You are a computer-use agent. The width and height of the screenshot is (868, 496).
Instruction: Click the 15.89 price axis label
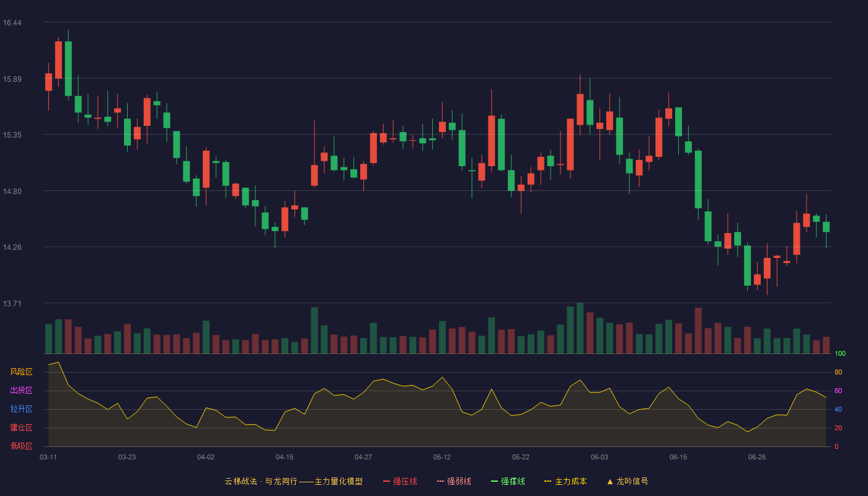tap(12, 79)
